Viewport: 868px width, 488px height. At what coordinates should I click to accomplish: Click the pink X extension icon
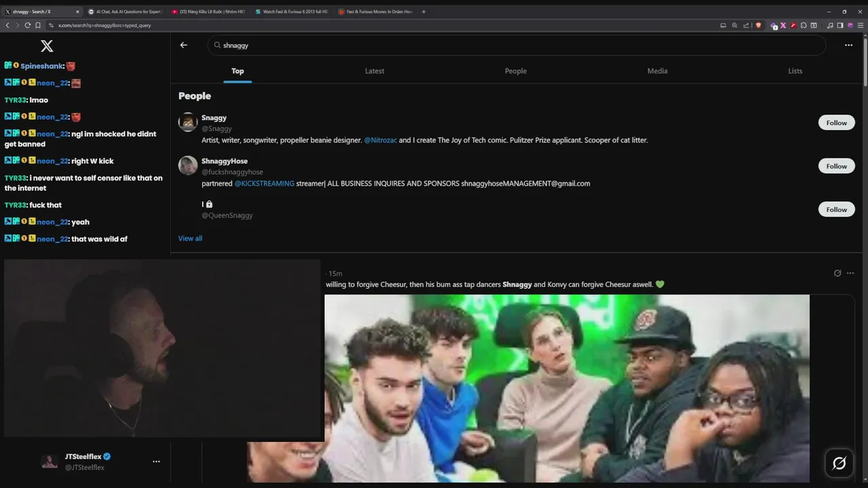[x=783, y=25]
